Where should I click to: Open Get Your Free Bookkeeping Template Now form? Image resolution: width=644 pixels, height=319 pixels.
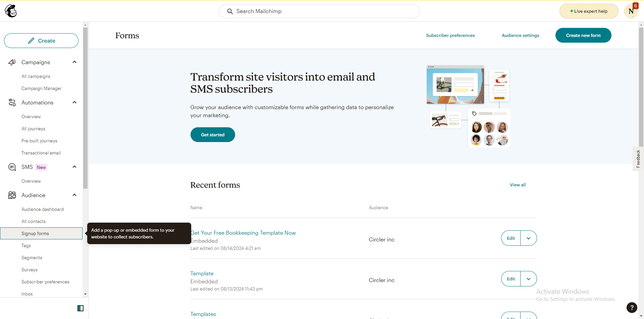[243, 233]
